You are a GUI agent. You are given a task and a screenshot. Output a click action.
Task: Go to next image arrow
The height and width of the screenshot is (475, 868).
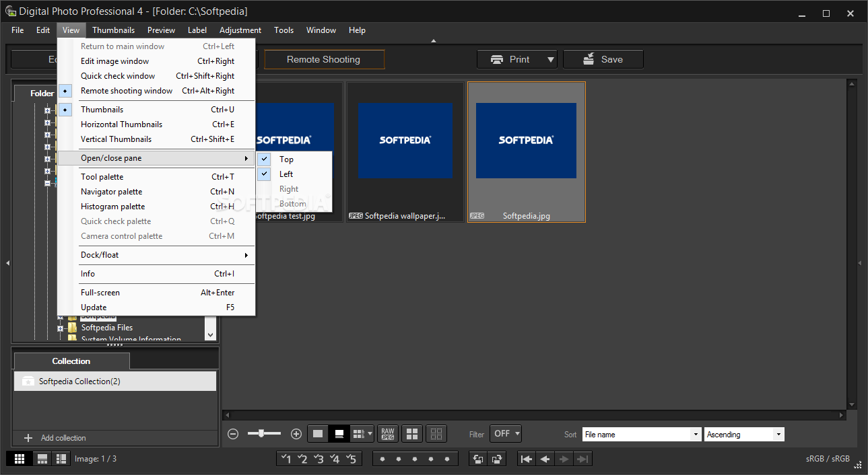point(564,459)
